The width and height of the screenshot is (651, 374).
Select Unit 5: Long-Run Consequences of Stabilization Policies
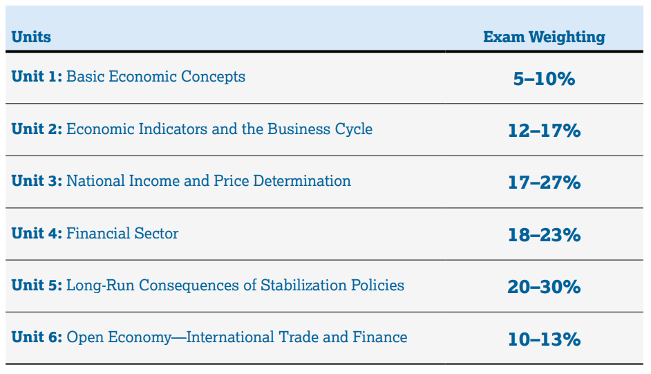[208, 286]
